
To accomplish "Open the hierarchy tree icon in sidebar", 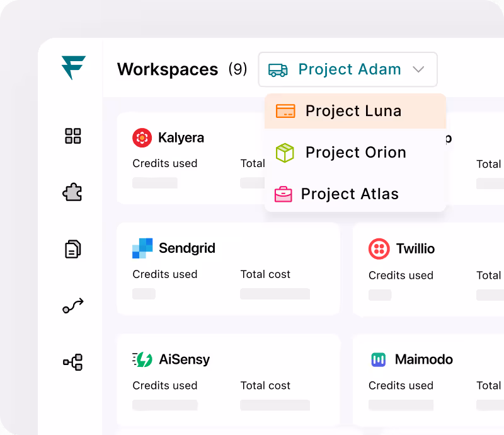I will (x=73, y=362).
